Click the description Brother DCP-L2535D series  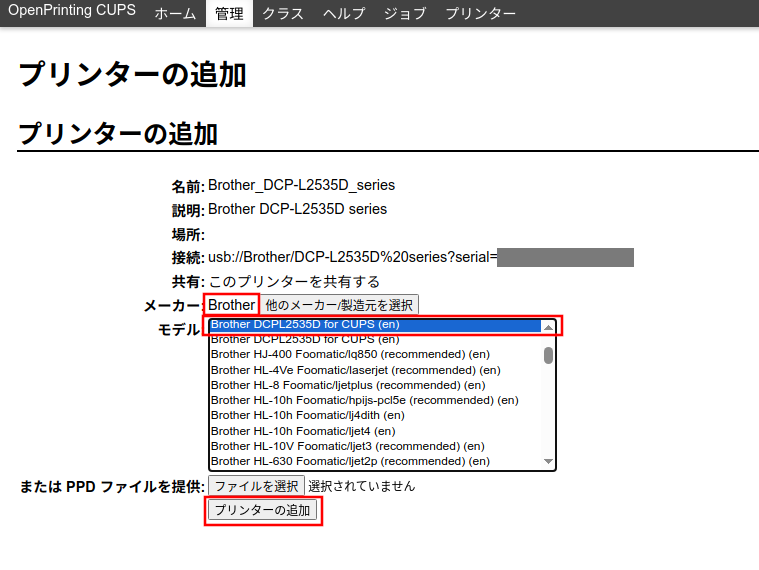click(297, 209)
